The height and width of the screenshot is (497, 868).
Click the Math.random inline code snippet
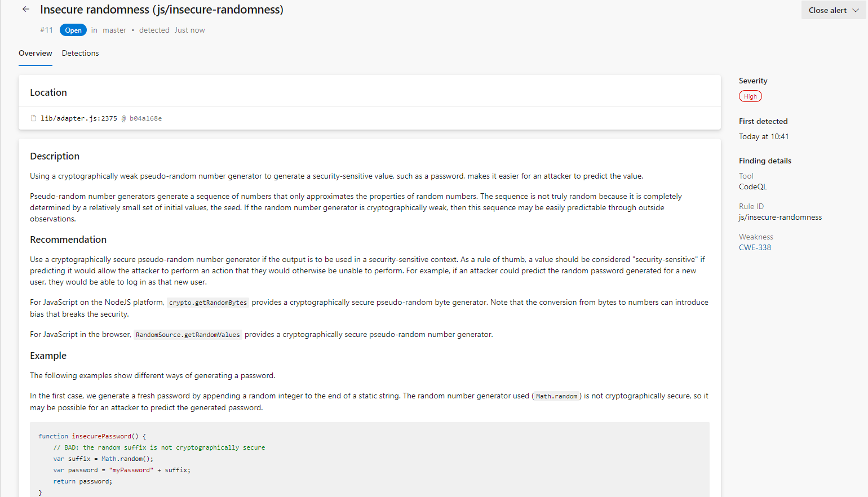point(556,397)
